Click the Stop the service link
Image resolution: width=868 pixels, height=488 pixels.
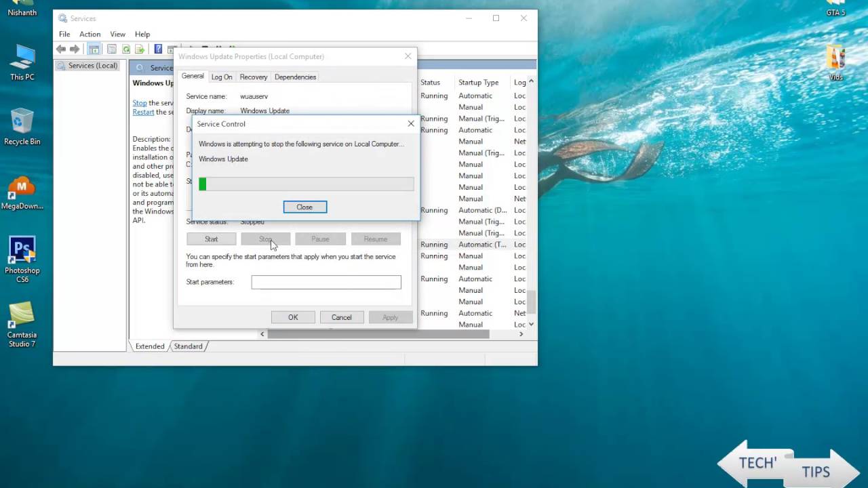(140, 103)
